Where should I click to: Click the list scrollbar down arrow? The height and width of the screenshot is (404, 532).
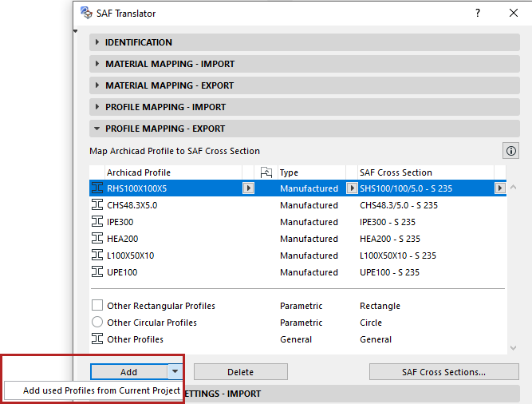tap(513, 347)
